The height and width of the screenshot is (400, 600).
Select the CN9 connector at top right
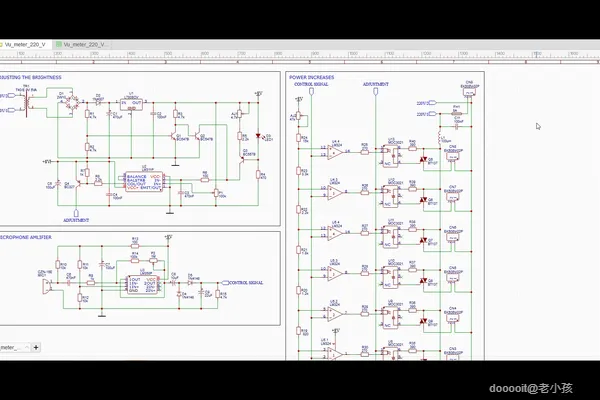pos(469,92)
